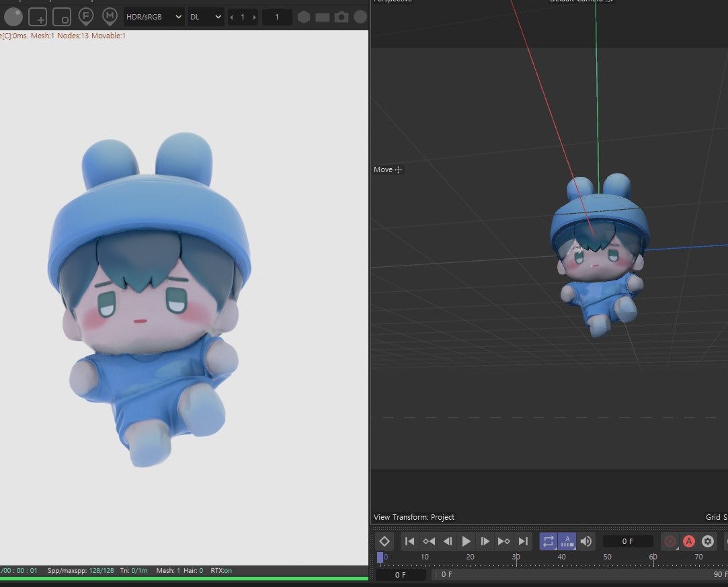Image resolution: width=728 pixels, height=587 pixels.
Task: Click the Octane render sphere icon
Action: (x=13, y=17)
